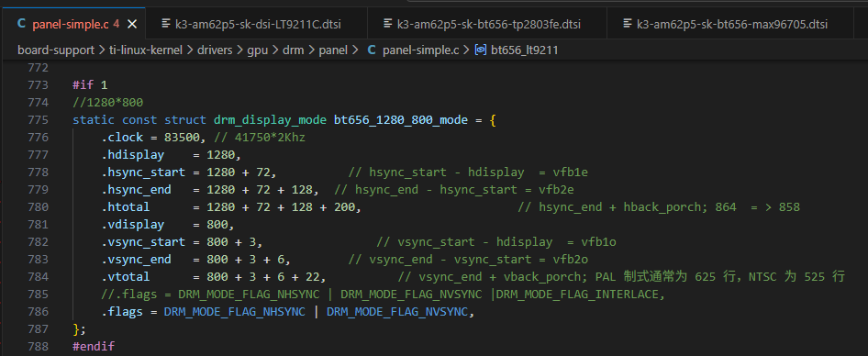This screenshot has width=868, height=356.
Task: Close the panel-simple.c tab
Action: click(132, 24)
